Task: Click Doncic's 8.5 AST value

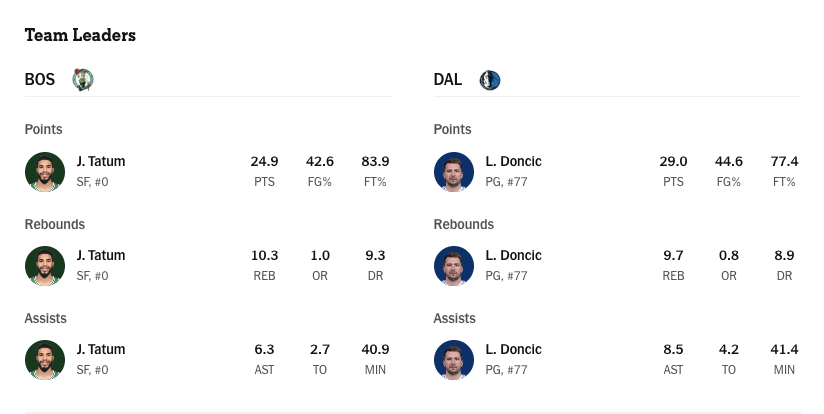Action: pos(673,349)
